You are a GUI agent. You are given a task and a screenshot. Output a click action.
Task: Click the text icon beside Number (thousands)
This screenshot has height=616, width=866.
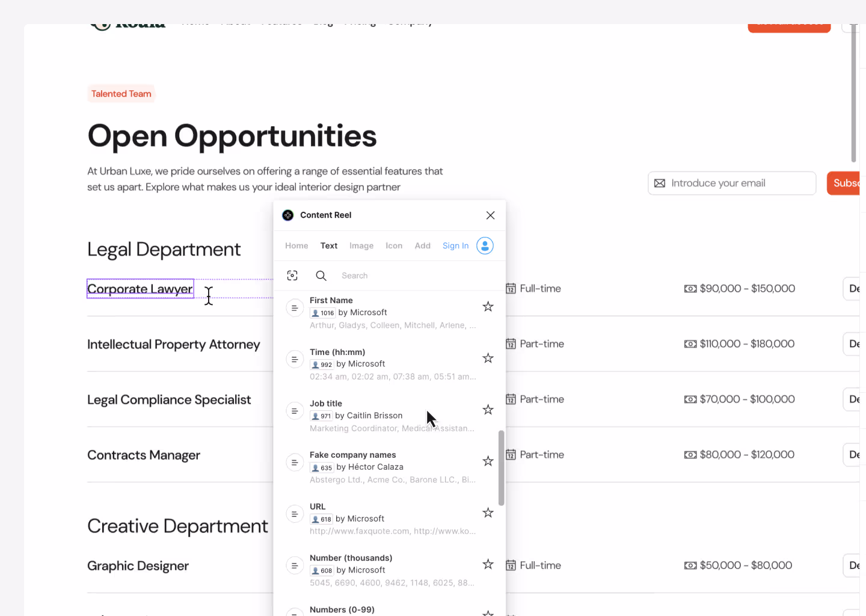click(295, 565)
